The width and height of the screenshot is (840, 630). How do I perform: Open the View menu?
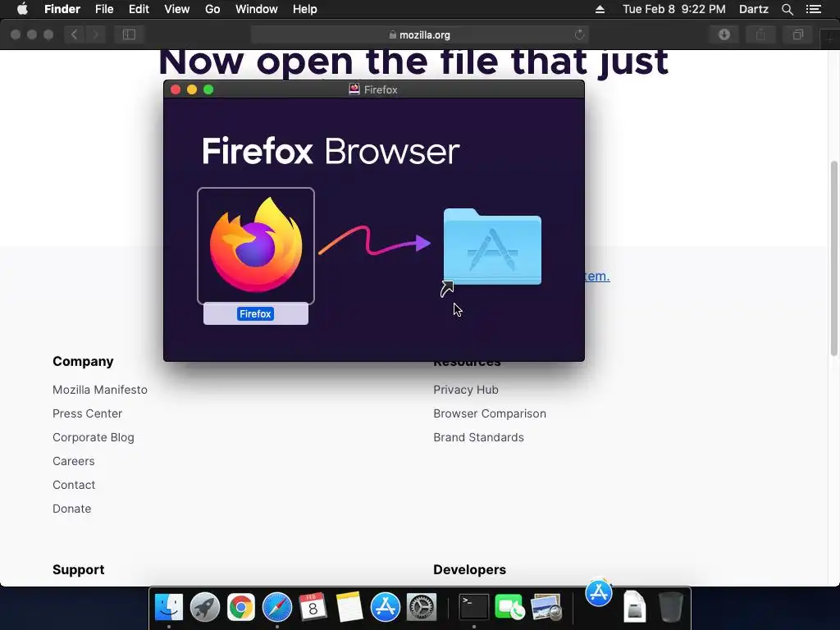177,9
